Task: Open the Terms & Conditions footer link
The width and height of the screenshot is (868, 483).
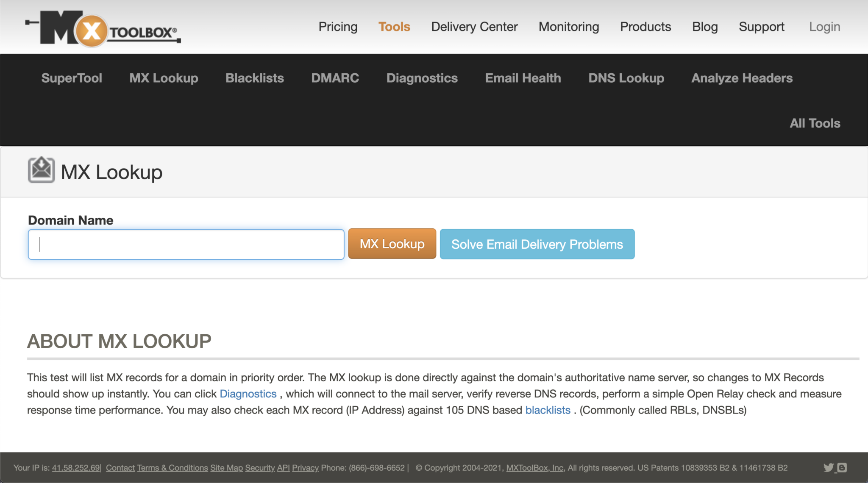Action: (x=172, y=468)
